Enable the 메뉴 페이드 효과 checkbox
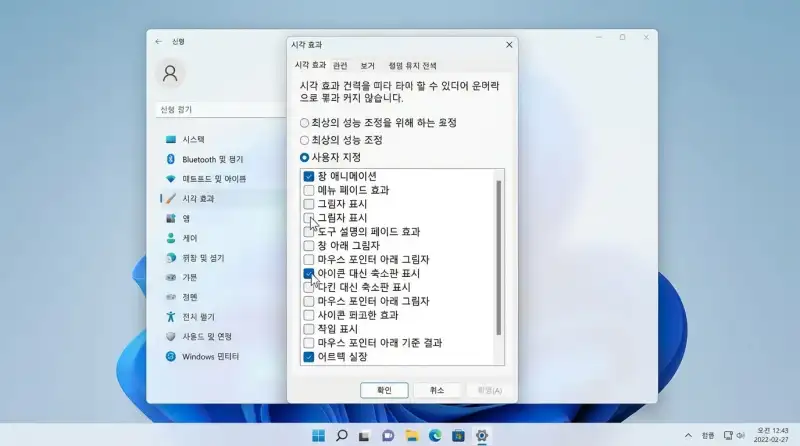The height and width of the screenshot is (446, 800). click(x=309, y=190)
